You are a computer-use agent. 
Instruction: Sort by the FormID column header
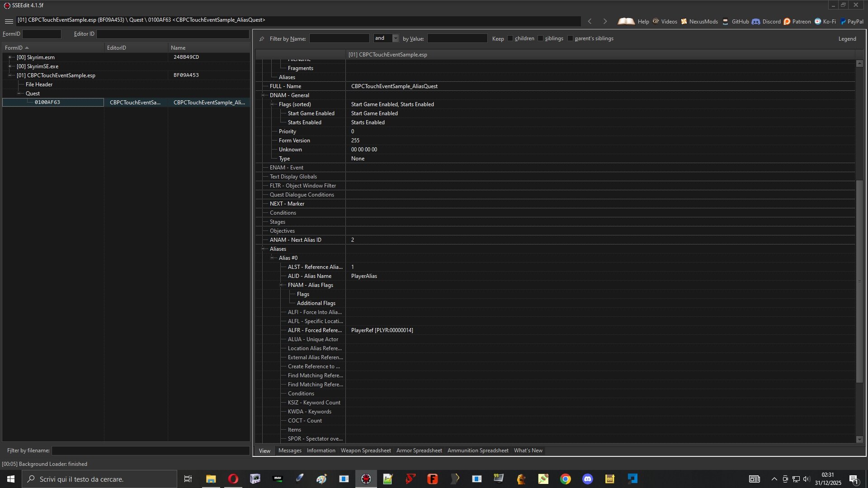[53, 47]
